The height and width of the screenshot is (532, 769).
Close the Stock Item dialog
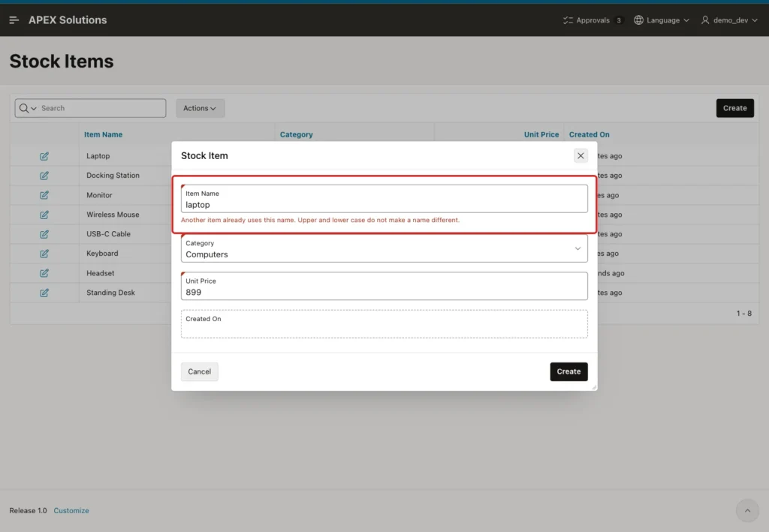click(581, 156)
